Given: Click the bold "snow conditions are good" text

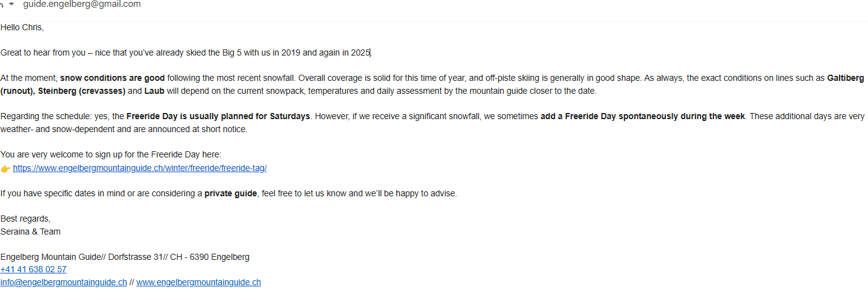Looking at the screenshot, I should click(112, 78).
